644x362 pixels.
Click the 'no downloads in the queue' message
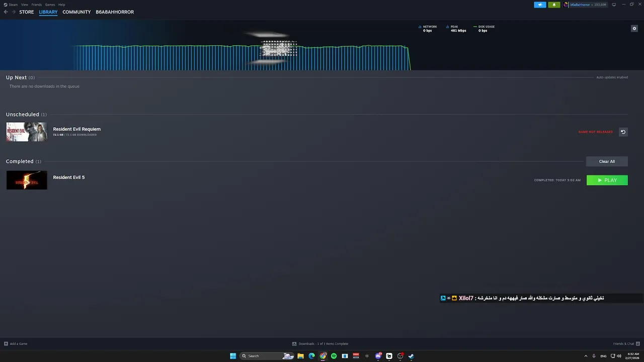44,86
